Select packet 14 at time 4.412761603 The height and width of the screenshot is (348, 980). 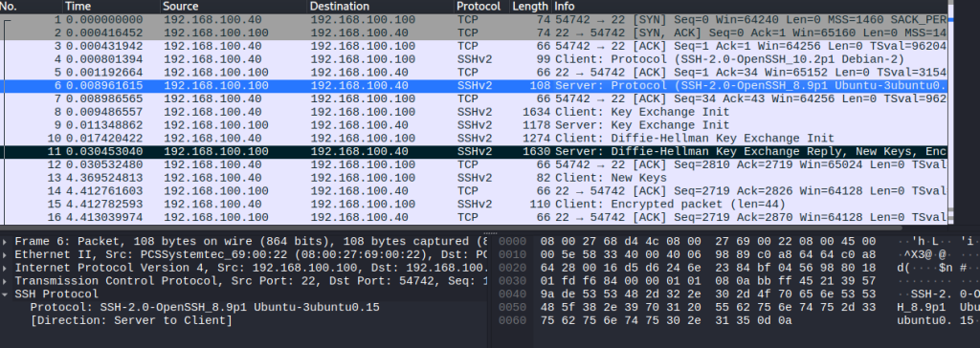(x=474, y=191)
